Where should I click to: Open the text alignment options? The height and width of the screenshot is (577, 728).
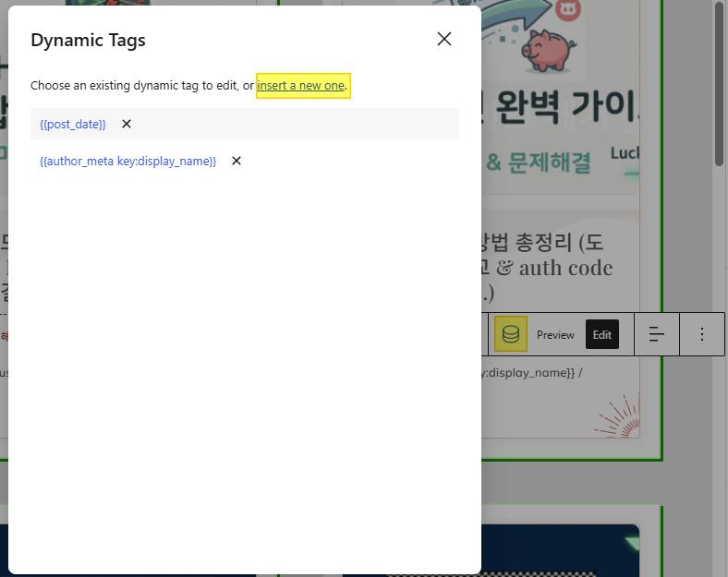click(657, 334)
